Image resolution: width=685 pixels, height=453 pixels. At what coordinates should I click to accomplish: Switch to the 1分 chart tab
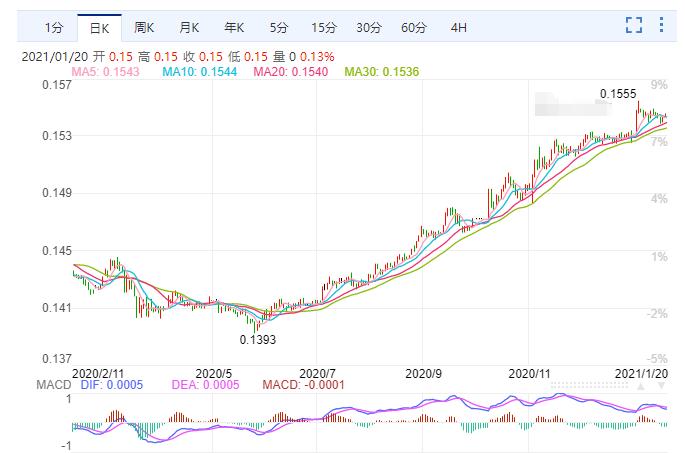(54, 28)
